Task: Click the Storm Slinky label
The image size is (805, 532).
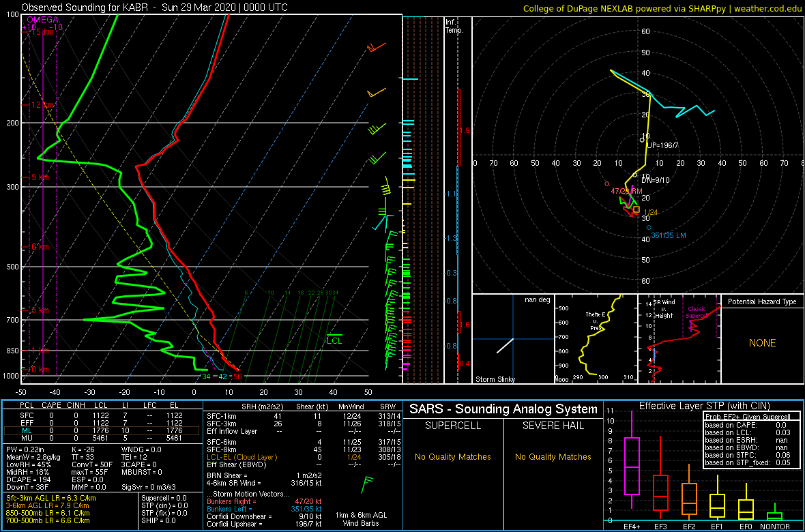Action: click(x=495, y=379)
